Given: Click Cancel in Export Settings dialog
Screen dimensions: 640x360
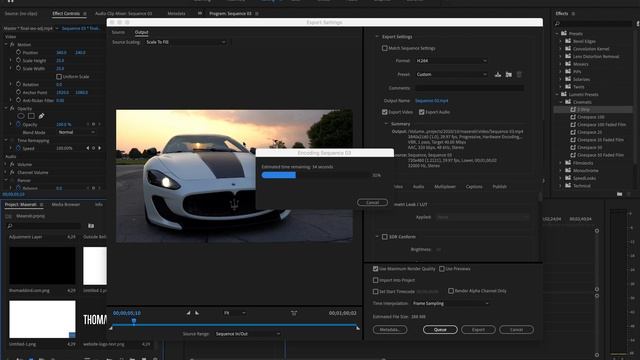Looking at the screenshot, I should [516, 329].
